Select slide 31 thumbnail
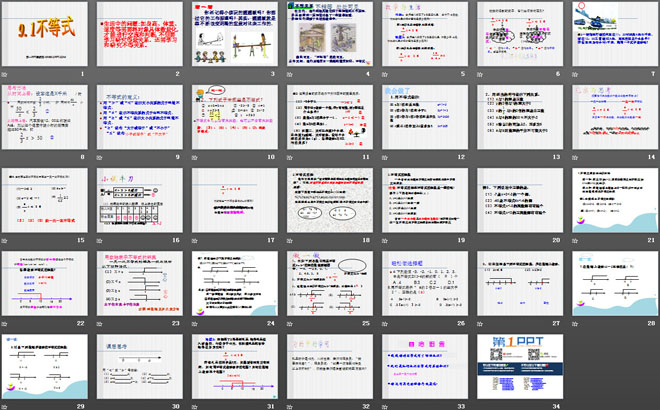Screen dimensions: 660x410 [x=235, y=367]
